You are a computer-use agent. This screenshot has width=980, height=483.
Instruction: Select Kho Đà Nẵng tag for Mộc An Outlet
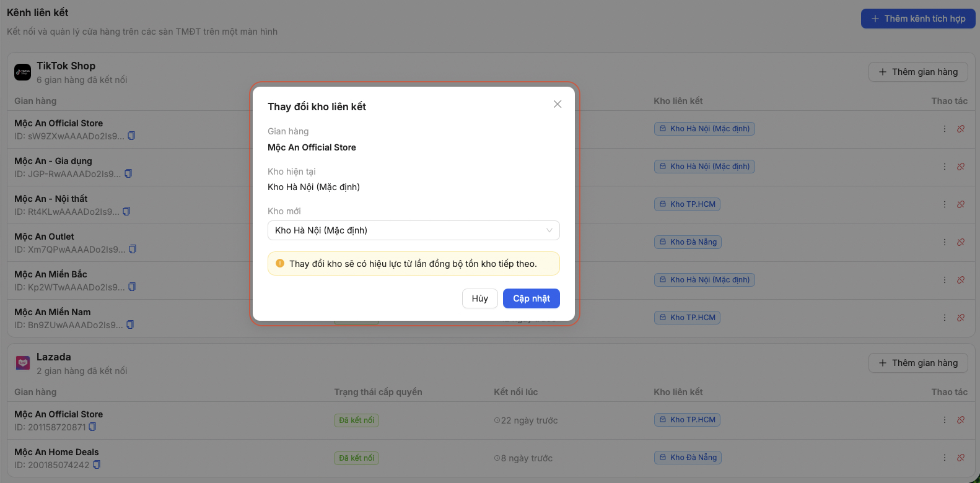(x=688, y=242)
